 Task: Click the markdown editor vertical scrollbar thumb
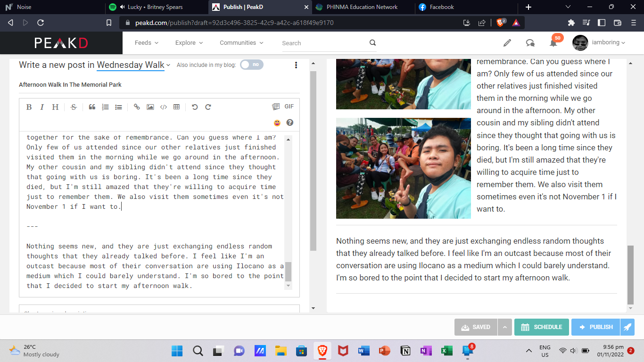pos(288,271)
